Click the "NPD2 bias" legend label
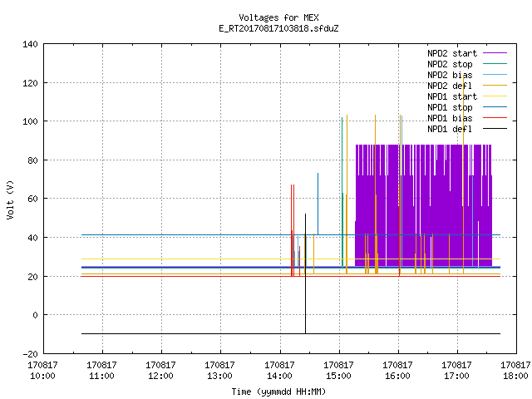 tap(450, 75)
